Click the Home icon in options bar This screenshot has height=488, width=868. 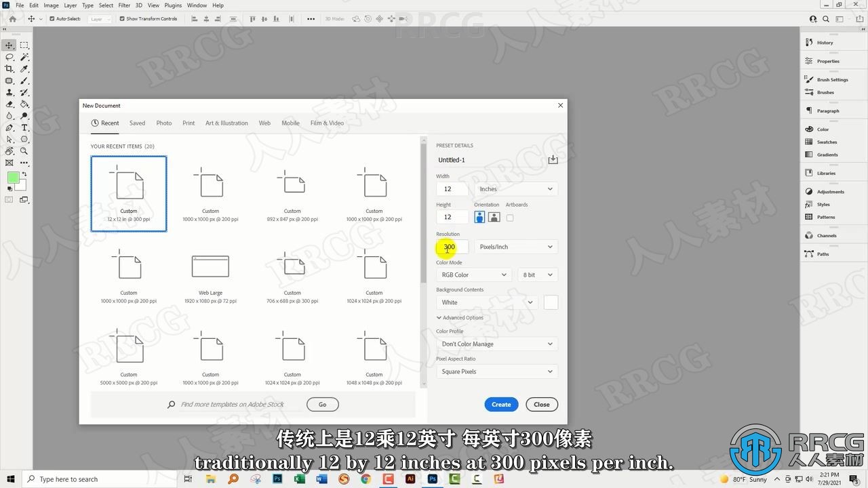[12, 19]
